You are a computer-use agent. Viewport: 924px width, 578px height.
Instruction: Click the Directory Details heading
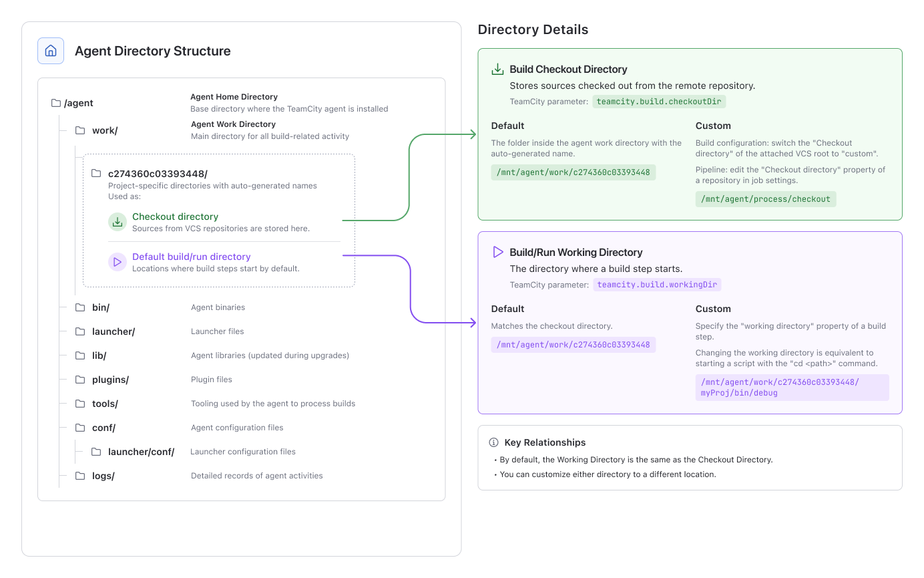tap(533, 29)
